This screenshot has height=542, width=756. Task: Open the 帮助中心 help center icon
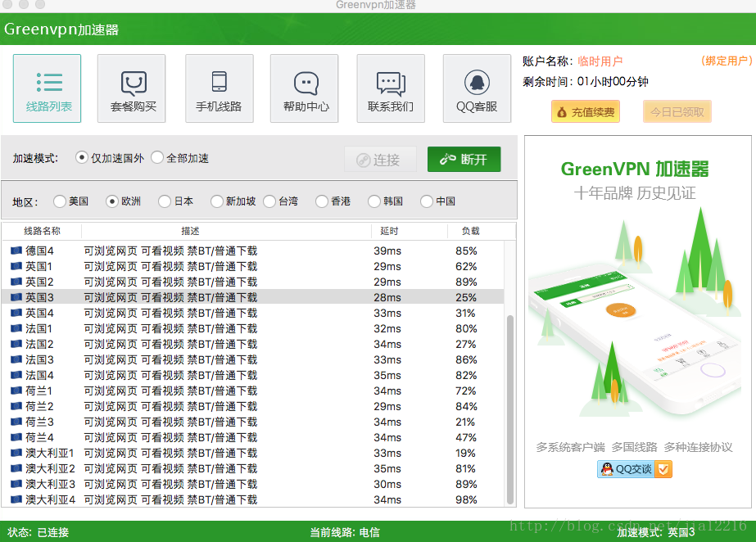pos(304,88)
